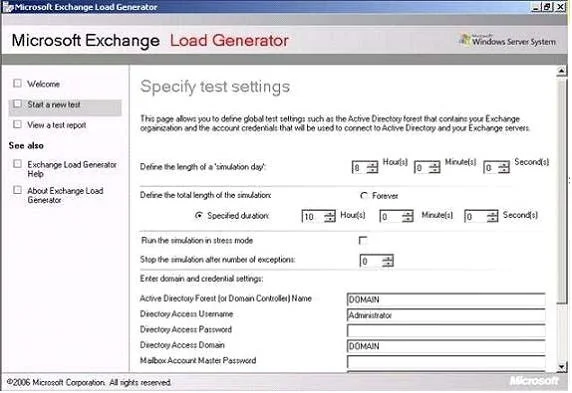This screenshot has height=393, width=572.
Task: Select the Forever radio button
Action: (x=364, y=196)
